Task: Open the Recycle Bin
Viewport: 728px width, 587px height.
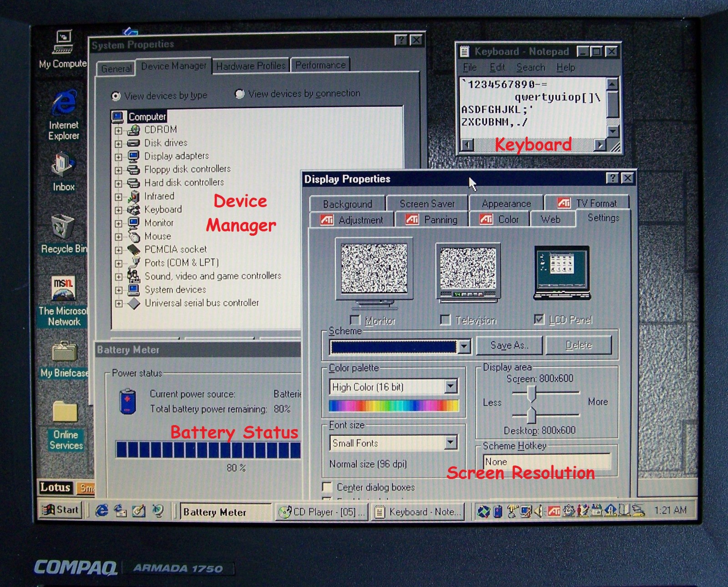Action: (63, 234)
